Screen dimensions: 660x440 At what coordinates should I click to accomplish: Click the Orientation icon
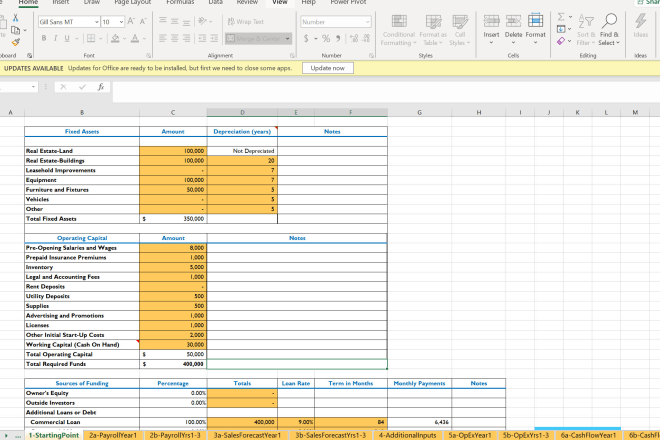click(x=202, y=21)
